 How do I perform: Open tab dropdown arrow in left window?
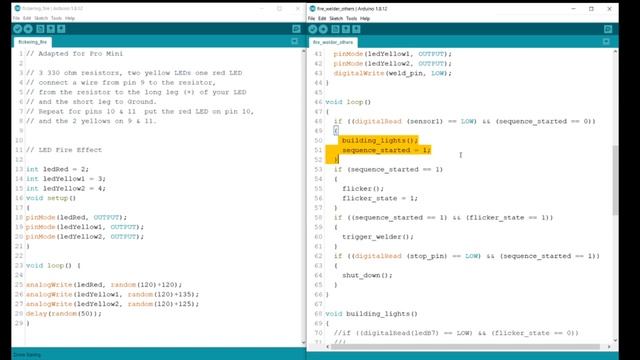[295, 41]
